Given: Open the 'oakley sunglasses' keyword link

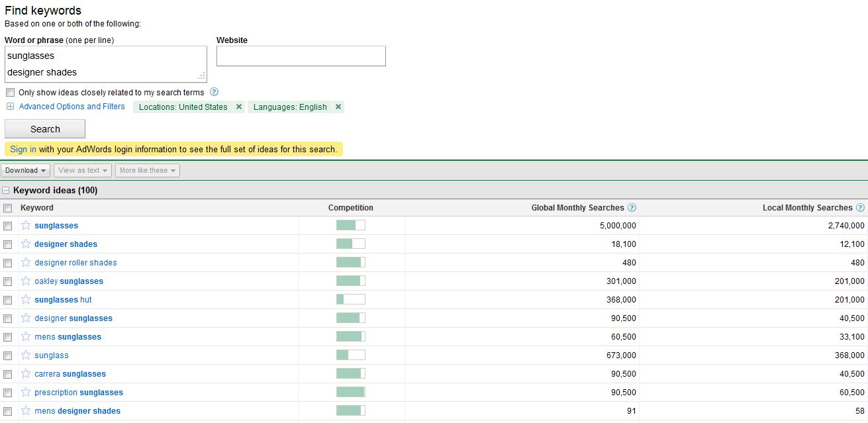Looking at the screenshot, I should point(69,281).
